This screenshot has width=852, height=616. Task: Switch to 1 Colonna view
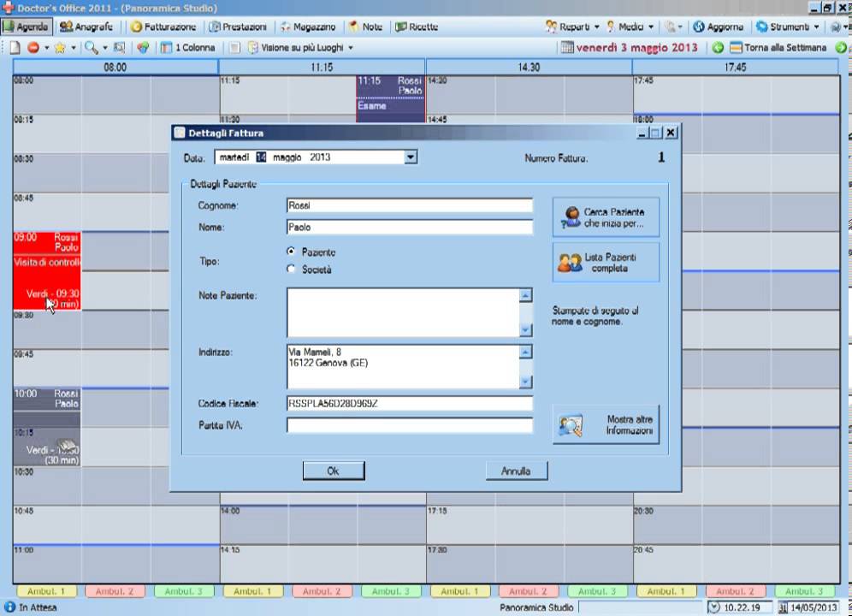pos(188,48)
